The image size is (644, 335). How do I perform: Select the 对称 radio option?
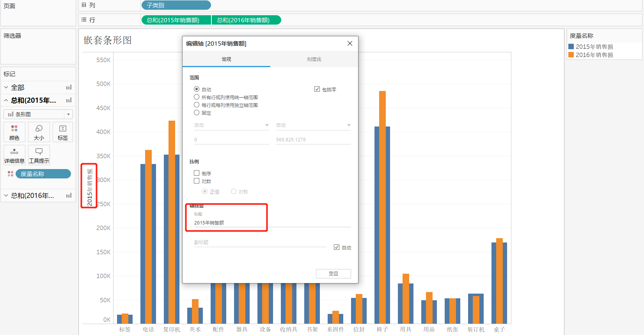coord(234,191)
